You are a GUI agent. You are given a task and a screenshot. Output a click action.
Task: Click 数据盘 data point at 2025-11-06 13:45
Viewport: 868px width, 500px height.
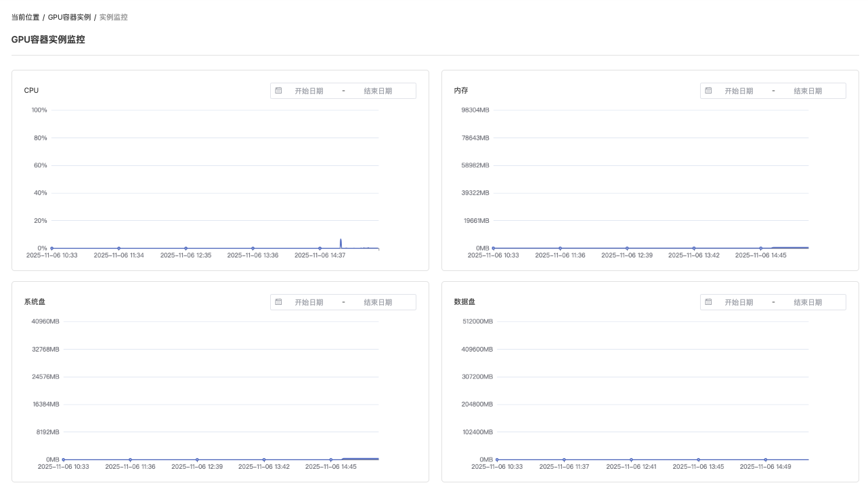coord(698,460)
